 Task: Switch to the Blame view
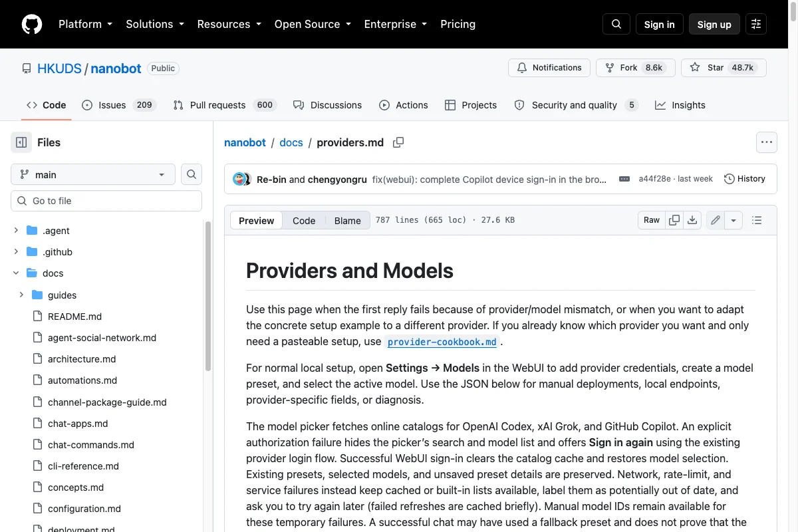[347, 221]
